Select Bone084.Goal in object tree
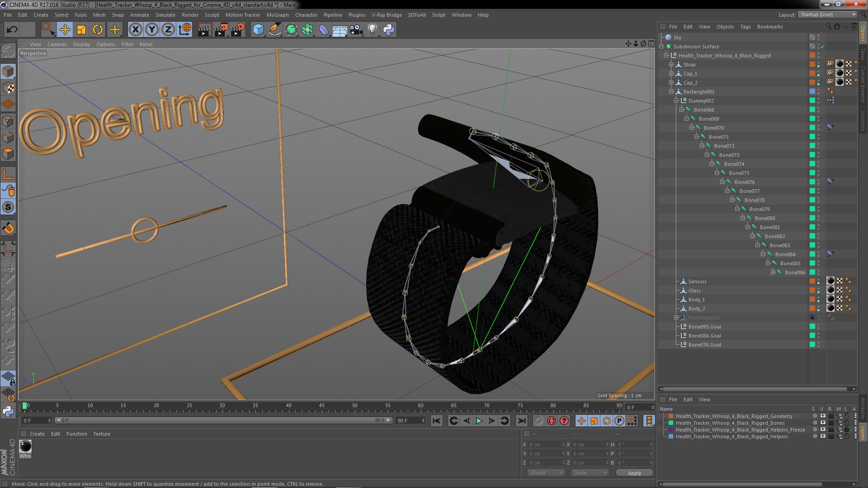Image resolution: width=868 pixels, height=488 pixels. tap(704, 336)
